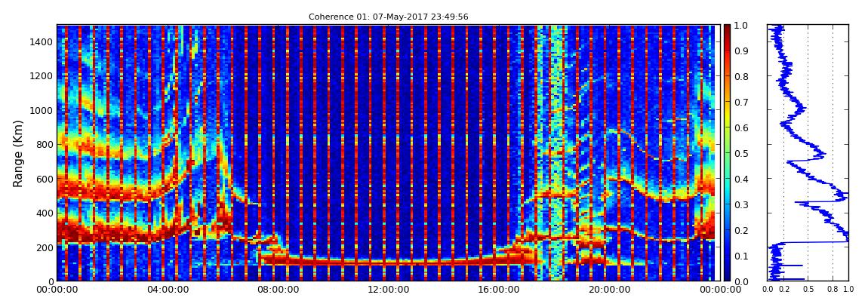Click the 600 range tick label
Viewport: 868px width, 307px height.
[x=43, y=179]
